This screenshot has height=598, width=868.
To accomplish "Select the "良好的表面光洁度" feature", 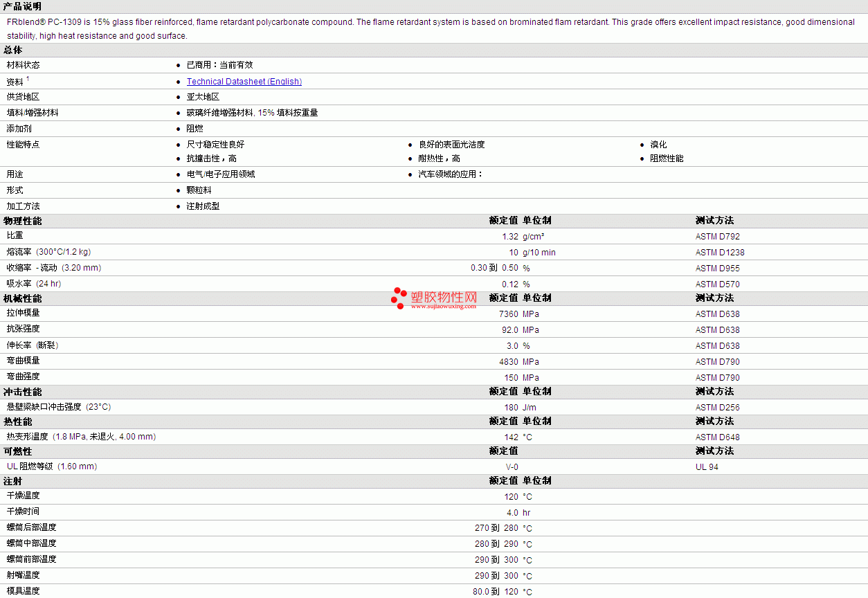I will [452, 145].
